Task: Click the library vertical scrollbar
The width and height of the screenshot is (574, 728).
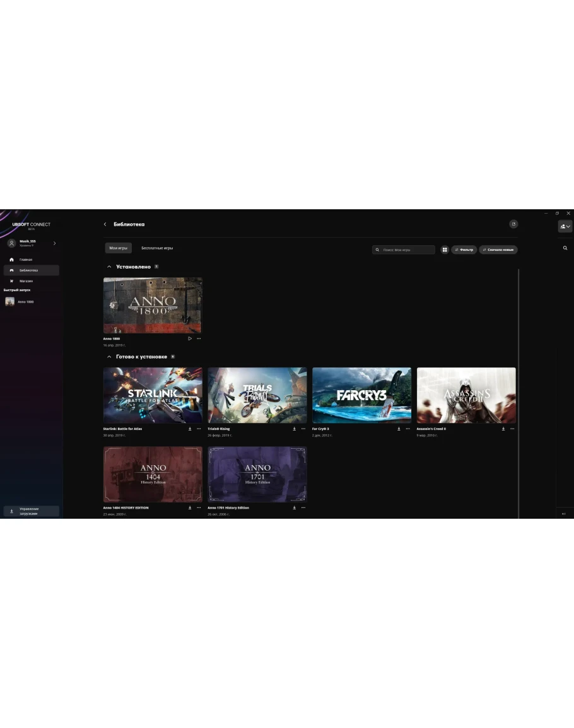Action: [518, 393]
